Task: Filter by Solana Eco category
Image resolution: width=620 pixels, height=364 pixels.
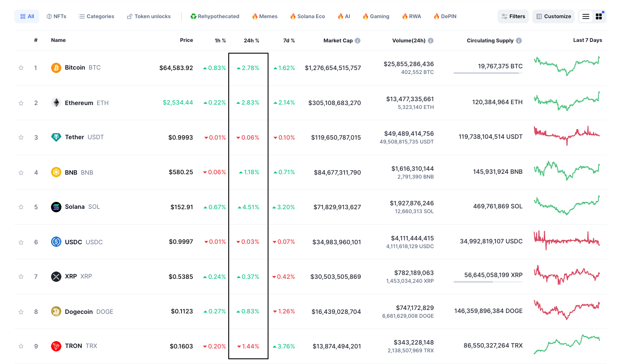Action: coord(307,16)
